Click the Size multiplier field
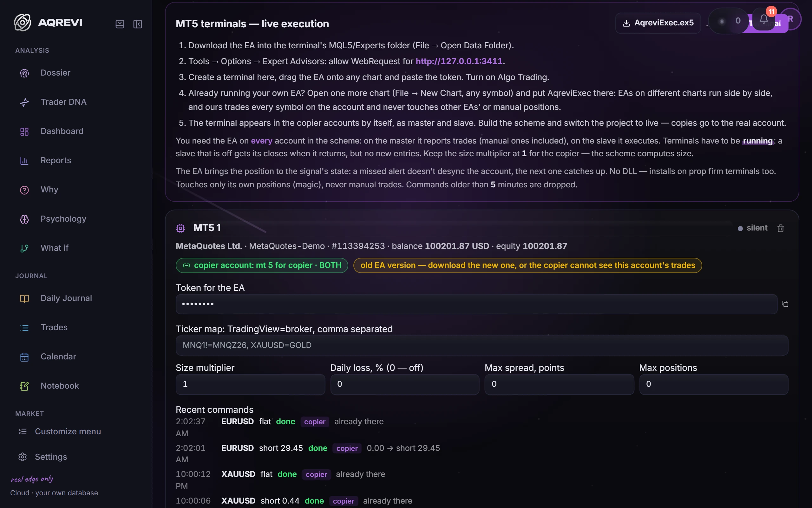 coord(250,384)
